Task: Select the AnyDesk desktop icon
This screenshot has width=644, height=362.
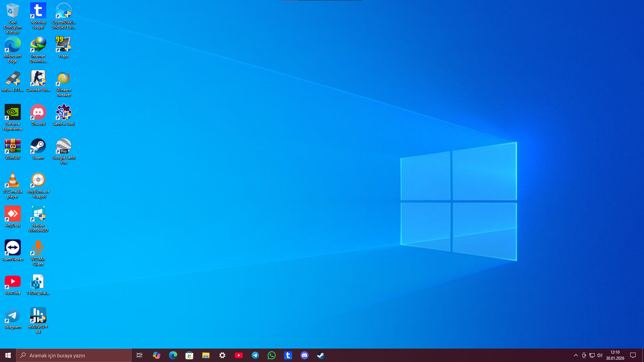Action: (x=13, y=217)
